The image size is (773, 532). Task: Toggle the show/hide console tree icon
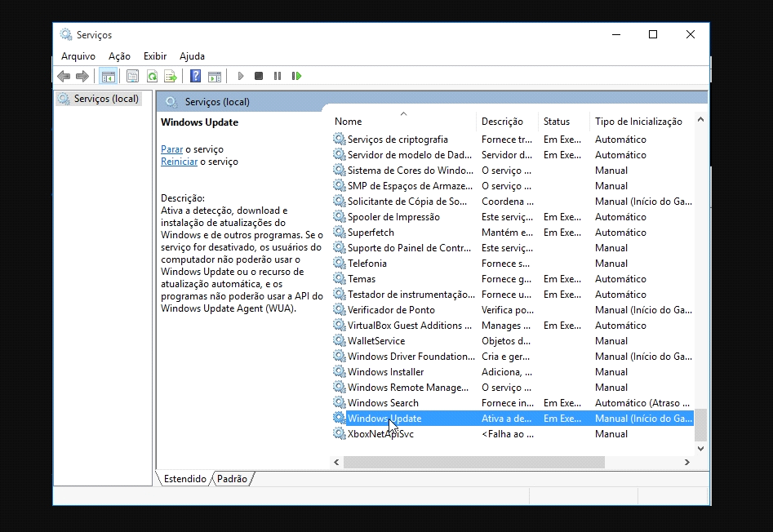[x=108, y=77]
